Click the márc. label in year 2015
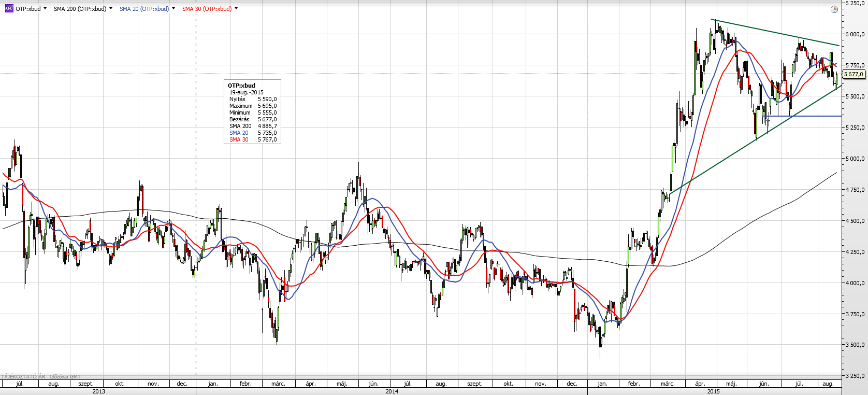 pos(668,384)
